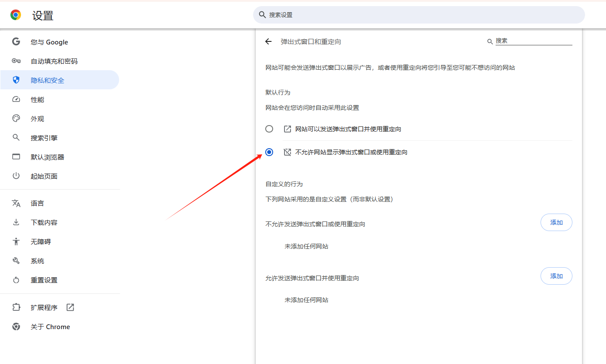The image size is (606, 364).
Task: Open 搜索引擎 settings section
Action: click(x=60, y=138)
